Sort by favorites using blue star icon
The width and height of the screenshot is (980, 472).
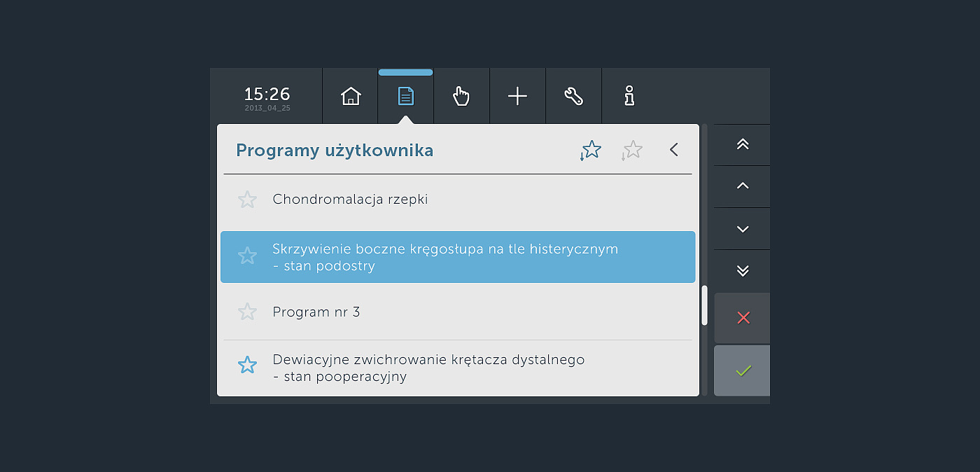point(591,150)
